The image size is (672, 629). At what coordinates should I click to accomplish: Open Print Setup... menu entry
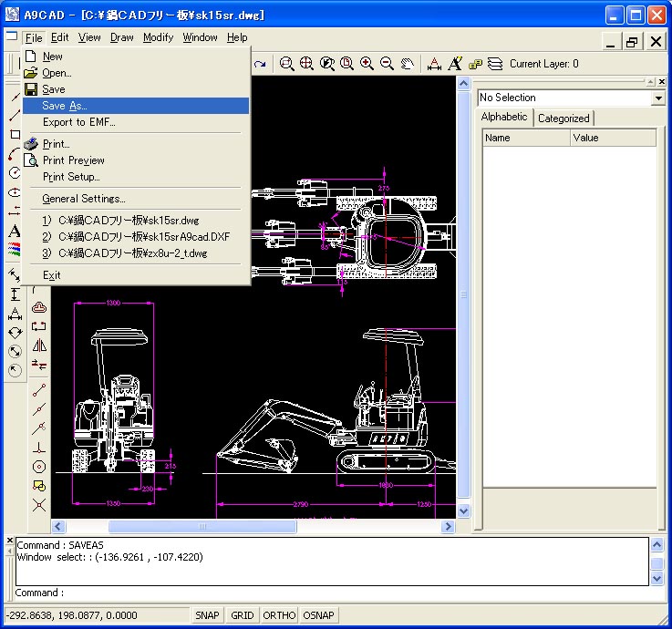tap(136, 177)
